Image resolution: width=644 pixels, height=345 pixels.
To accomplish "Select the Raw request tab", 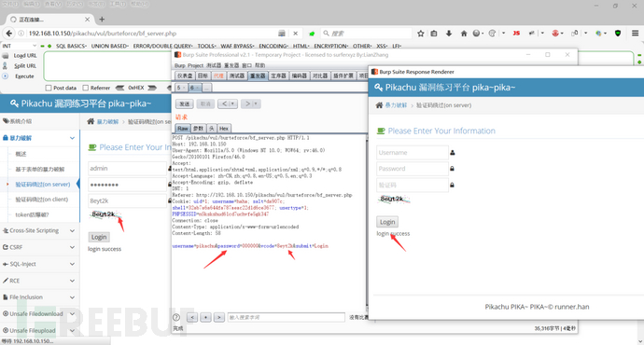I will coord(183,129).
